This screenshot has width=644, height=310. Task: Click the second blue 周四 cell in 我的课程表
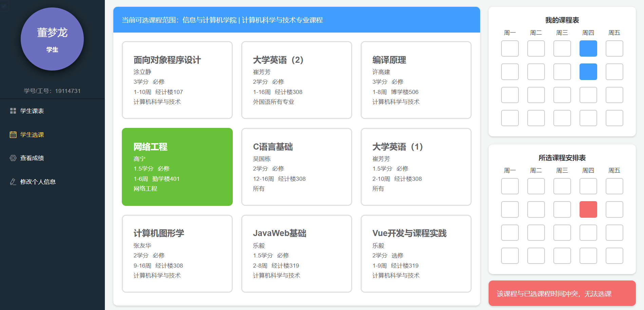point(588,72)
